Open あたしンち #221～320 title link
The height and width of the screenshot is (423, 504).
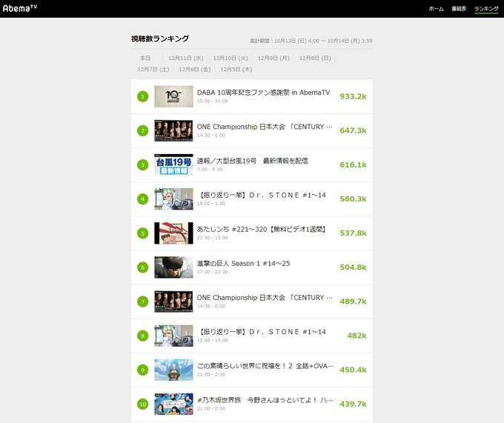tap(262, 230)
